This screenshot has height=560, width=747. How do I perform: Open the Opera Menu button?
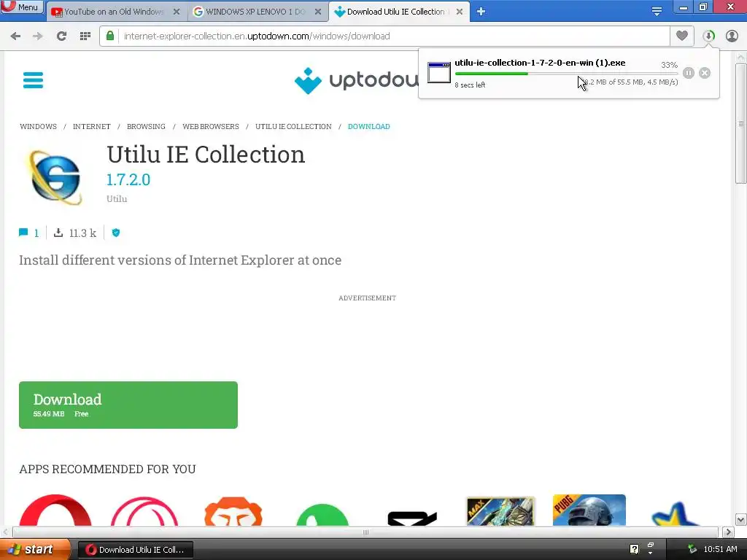tap(22, 7)
